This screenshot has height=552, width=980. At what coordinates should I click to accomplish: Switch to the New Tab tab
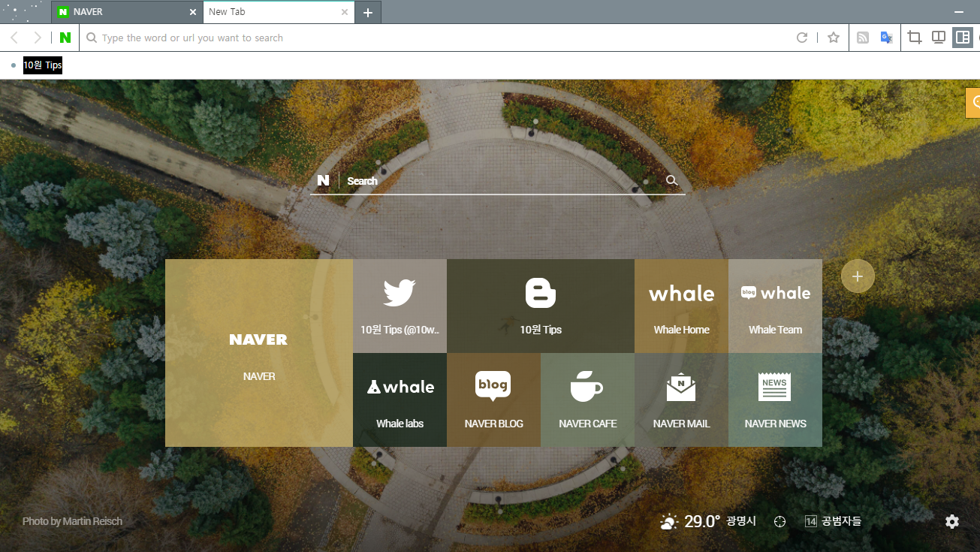(270, 12)
